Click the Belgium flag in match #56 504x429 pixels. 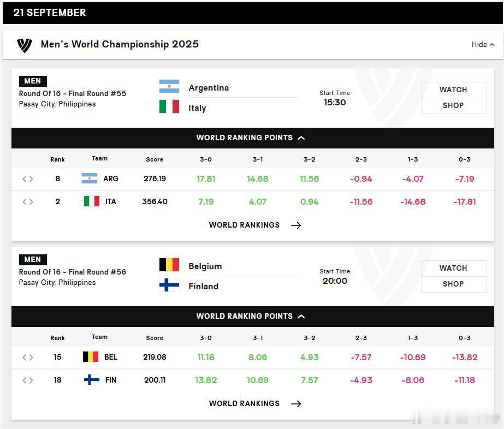point(169,265)
